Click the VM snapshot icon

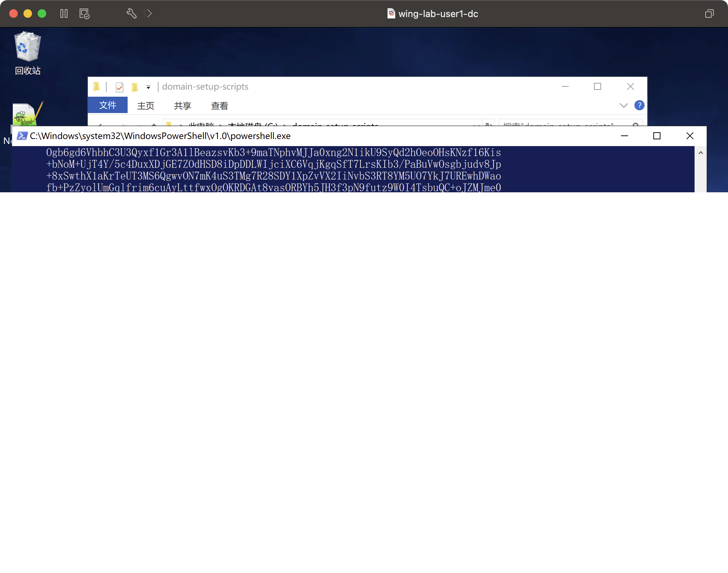[84, 14]
